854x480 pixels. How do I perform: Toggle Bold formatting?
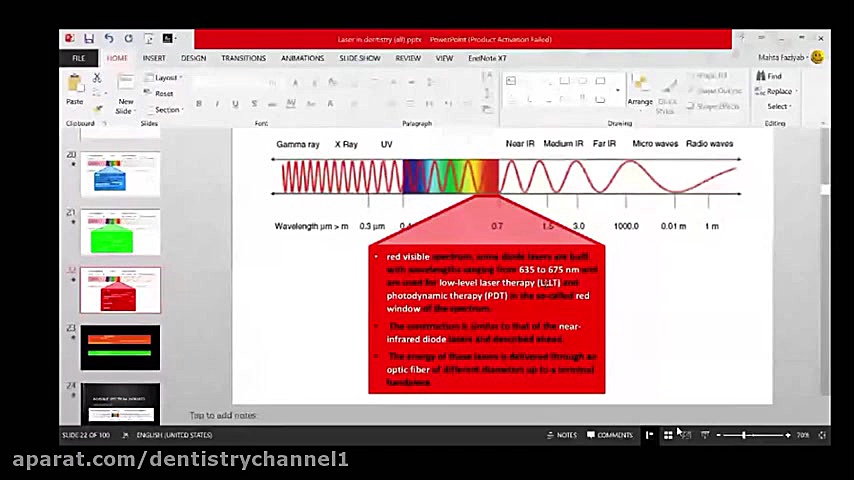pyautogui.click(x=199, y=104)
